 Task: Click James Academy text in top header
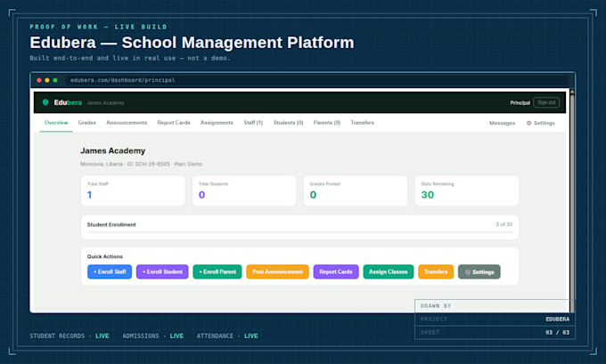click(105, 102)
